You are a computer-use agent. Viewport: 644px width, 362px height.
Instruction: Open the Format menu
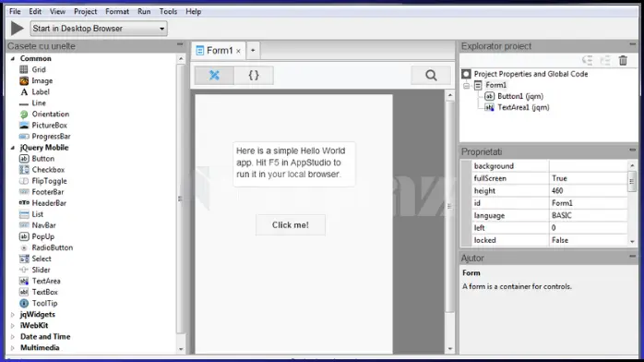(117, 11)
